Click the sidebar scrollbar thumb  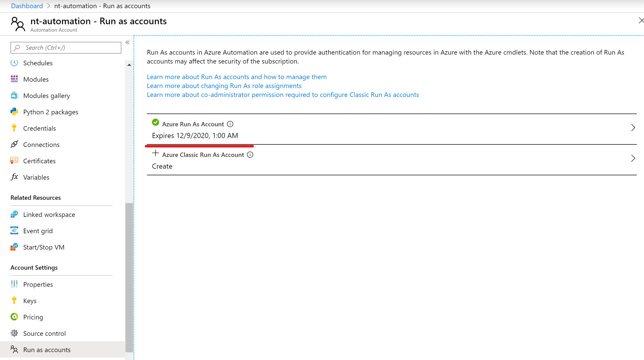(129, 278)
